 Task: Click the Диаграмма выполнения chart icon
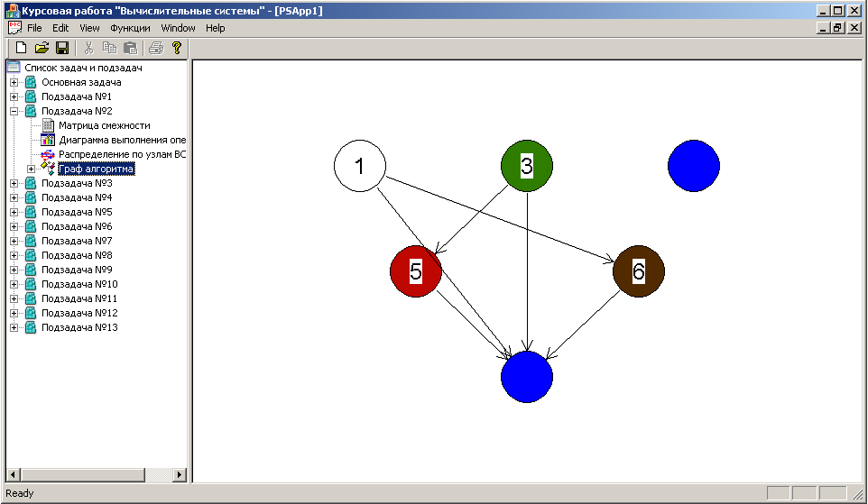(x=48, y=140)
